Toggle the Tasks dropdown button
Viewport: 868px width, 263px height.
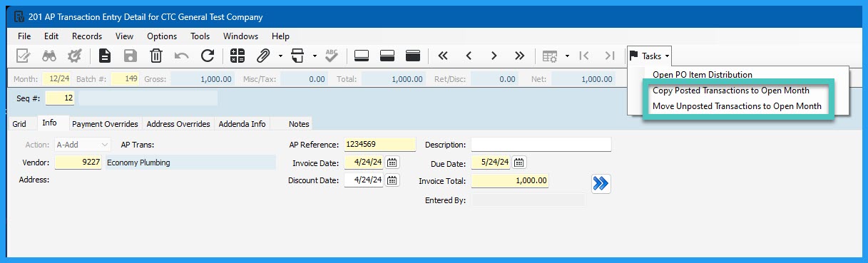(x=649, y=56)
